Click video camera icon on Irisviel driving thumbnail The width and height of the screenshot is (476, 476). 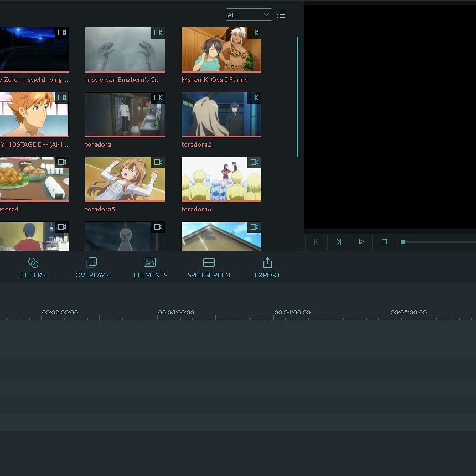62,33
